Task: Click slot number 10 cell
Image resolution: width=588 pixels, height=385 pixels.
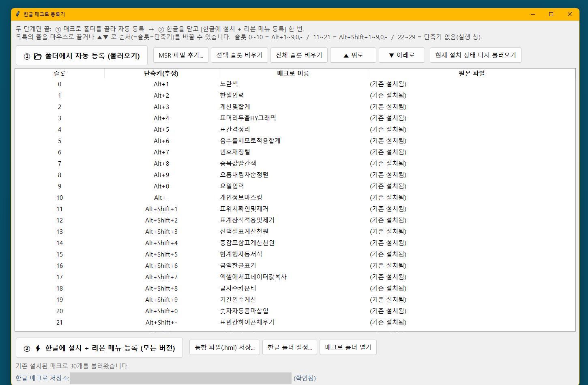Action: click(x=60, y=198)
